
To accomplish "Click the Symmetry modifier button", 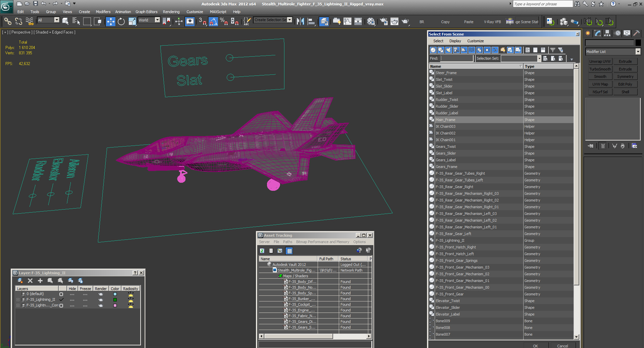I will pos(625,77).
